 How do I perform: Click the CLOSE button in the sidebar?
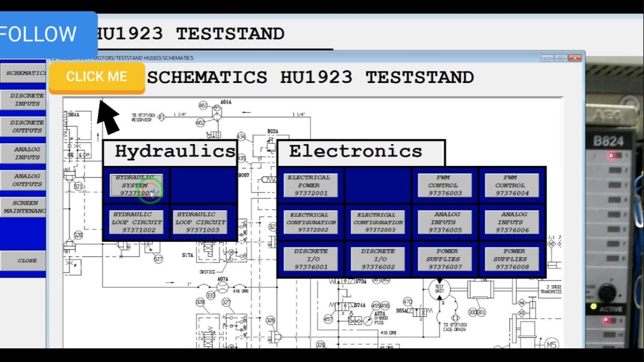pos(23,260)
